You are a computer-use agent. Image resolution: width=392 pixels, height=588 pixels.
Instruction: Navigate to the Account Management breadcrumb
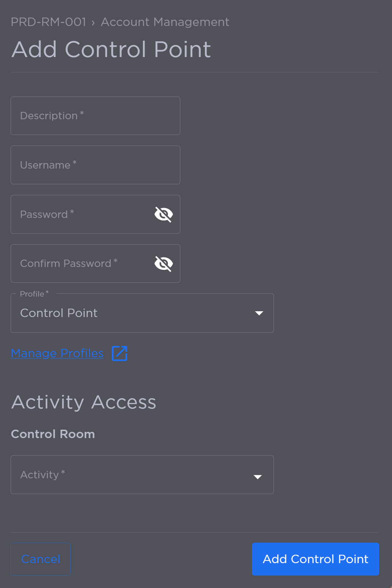tap(165, 22)
